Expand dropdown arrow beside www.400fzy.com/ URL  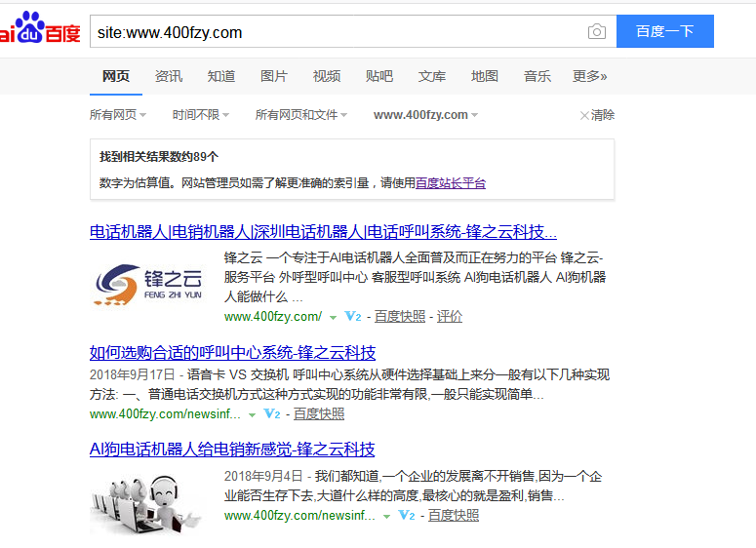tap(333, 318)
